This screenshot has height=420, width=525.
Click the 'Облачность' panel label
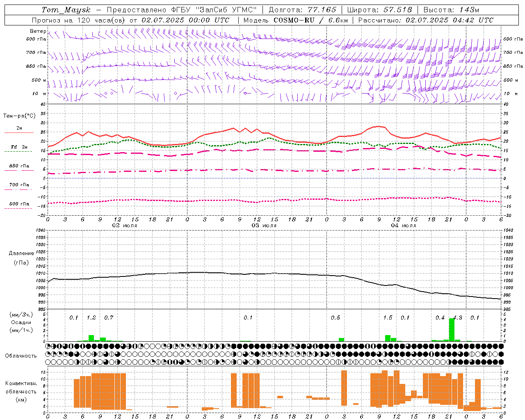[21, 356]
